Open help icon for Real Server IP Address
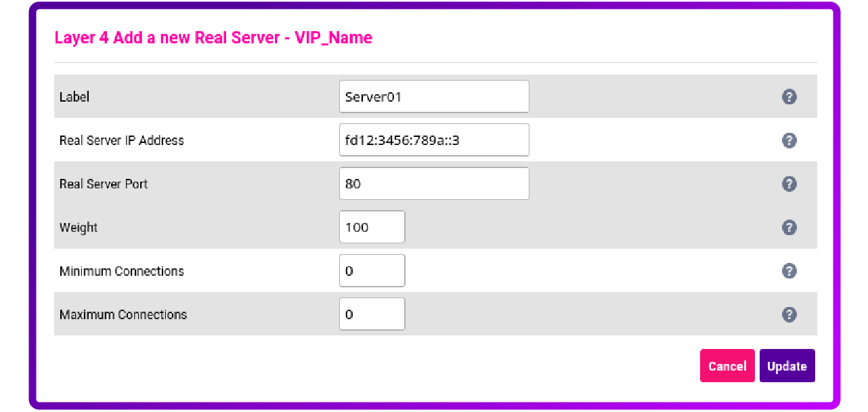The image size is (868, 412). (x=789, y=140)
